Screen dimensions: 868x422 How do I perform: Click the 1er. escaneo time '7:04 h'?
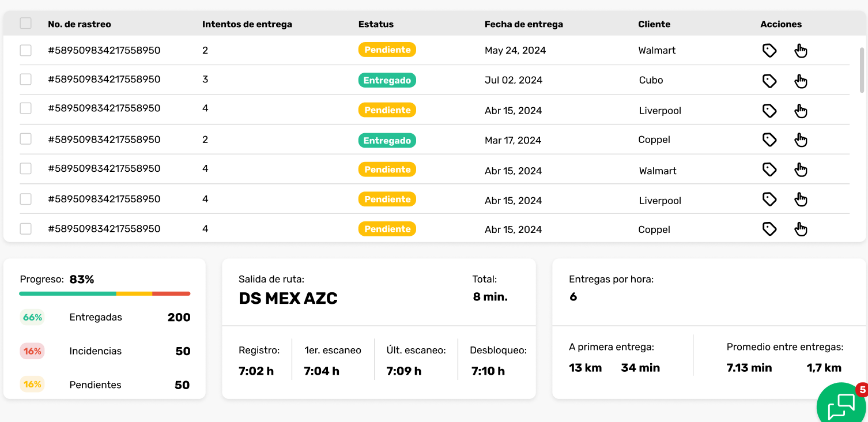pos(322,371)
